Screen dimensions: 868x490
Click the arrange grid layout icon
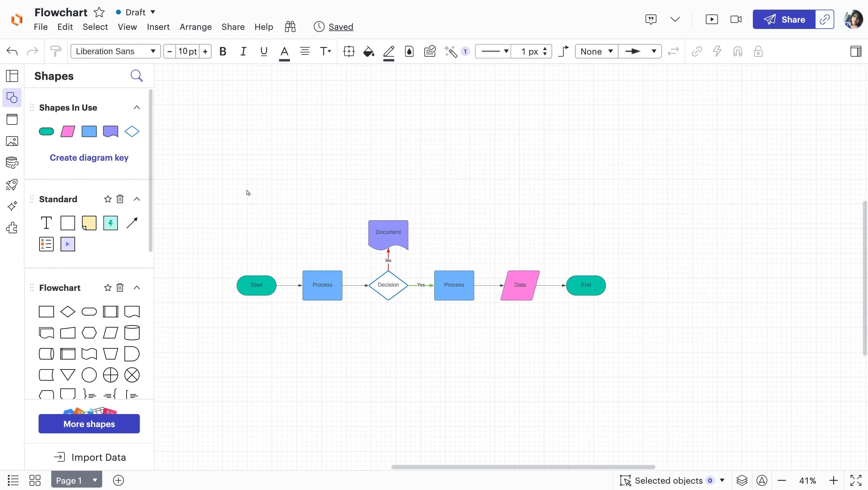coord(35,480)
